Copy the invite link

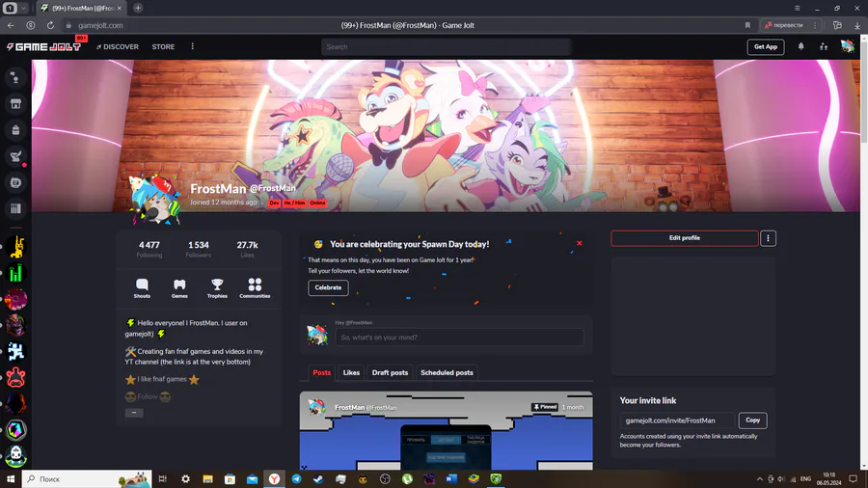(x=753, y=420)
